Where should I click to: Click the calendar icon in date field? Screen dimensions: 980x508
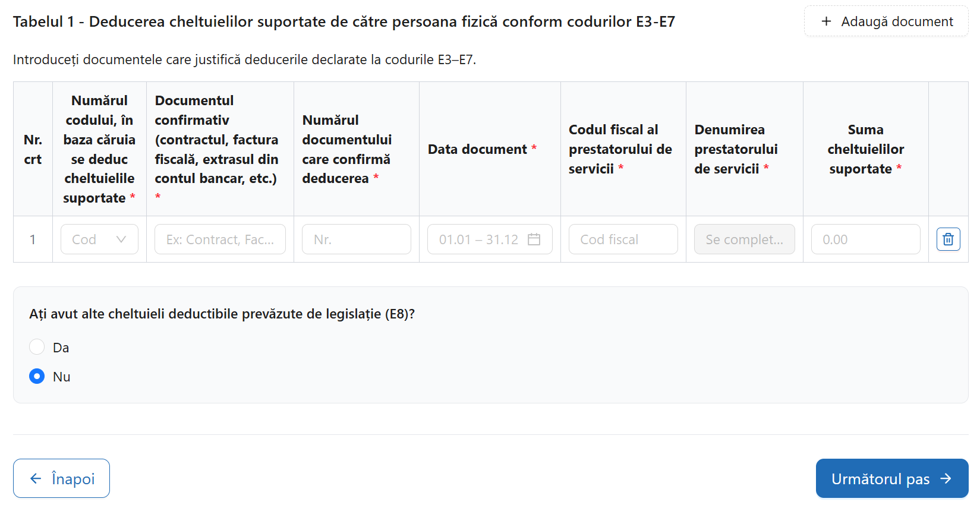(x=534, y=239)
